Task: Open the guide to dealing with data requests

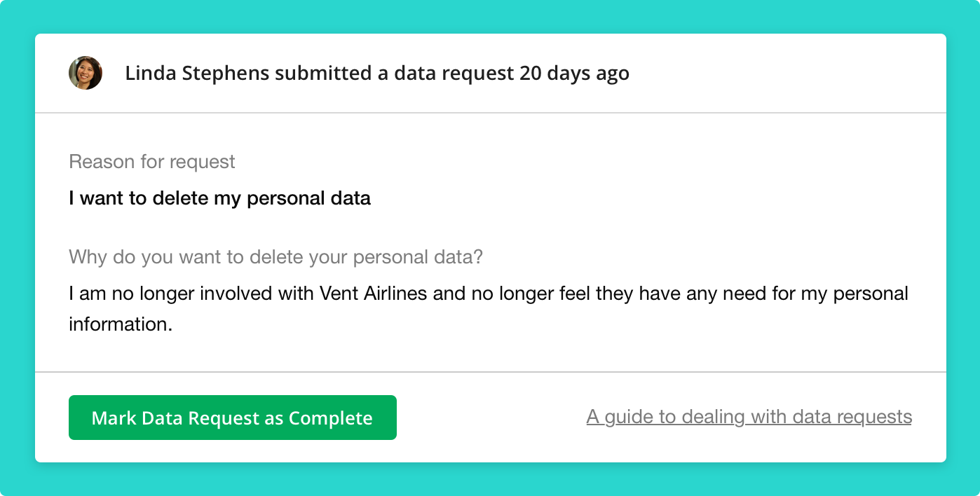Action: (x=749, y=417)
